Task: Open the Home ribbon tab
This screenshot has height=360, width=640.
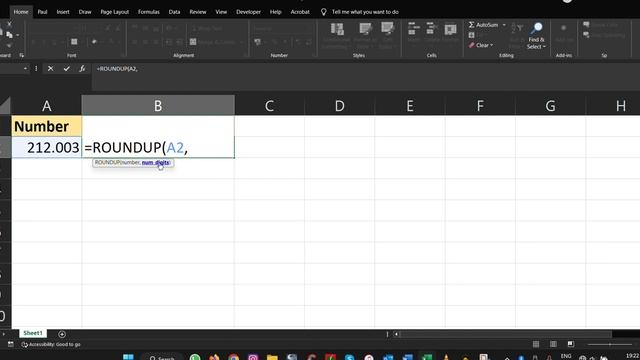Action: (x=21, y=12)
